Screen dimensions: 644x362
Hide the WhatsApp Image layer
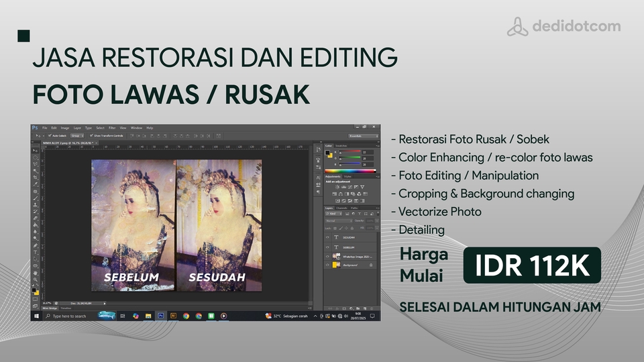click(x=327, y=257)
